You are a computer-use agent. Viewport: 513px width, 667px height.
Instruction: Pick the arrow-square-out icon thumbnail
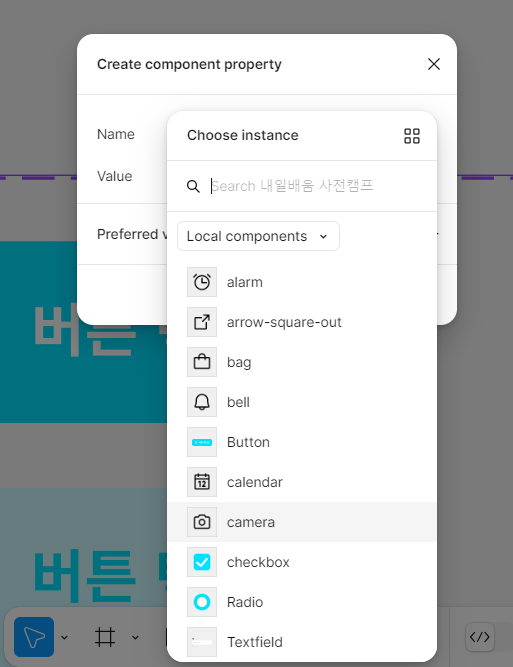pos(202,322)
